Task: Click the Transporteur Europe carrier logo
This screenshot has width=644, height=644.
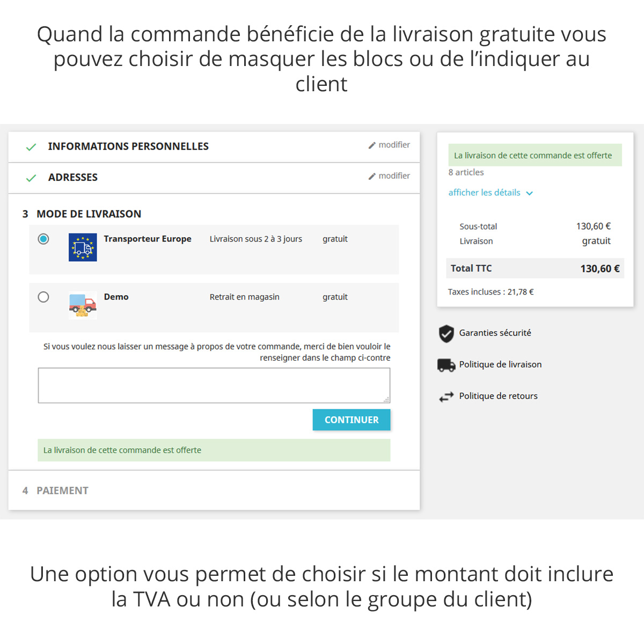Action: tap(83, 247)
